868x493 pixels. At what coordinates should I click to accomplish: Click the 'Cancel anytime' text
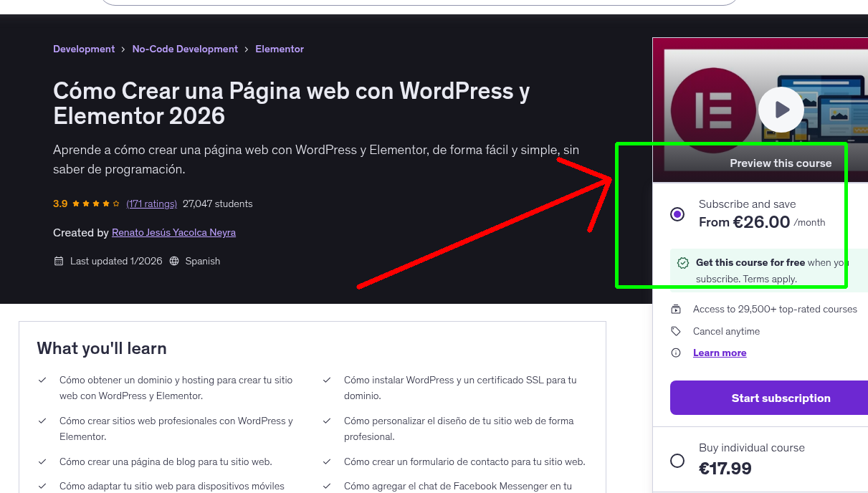pos(726,331)
